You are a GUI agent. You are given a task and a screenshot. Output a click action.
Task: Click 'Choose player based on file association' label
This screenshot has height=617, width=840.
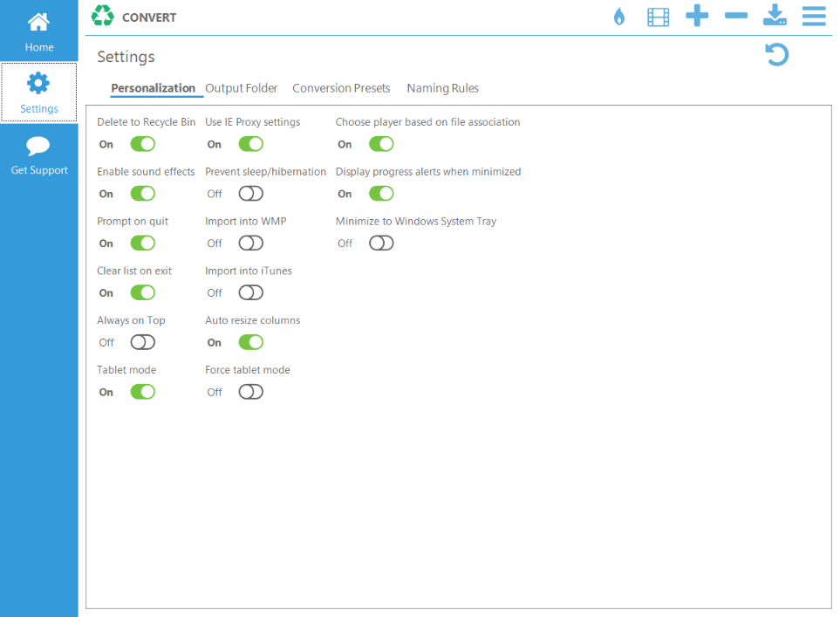click(428, 122)
